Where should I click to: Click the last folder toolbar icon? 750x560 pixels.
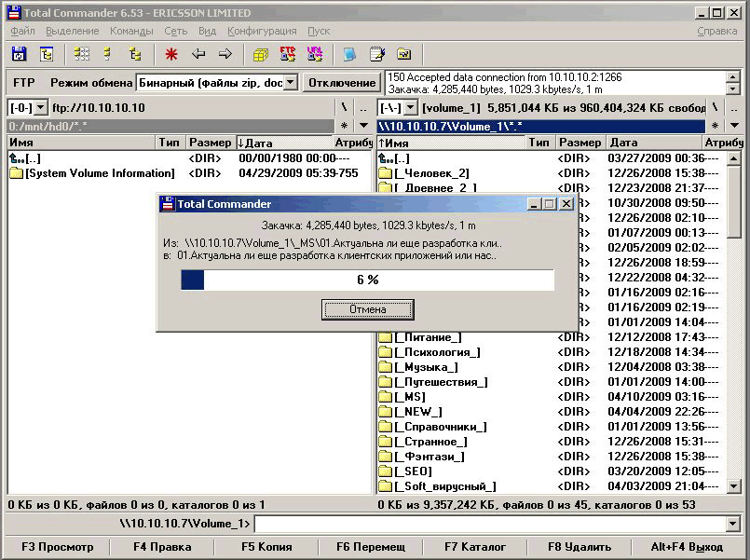pyautogui.click(x=404, y=54)
